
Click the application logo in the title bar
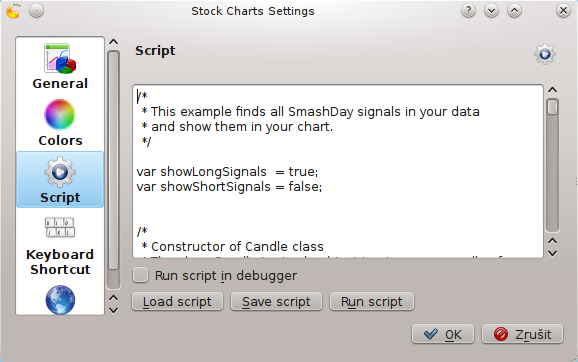pyautogui.click(x=13, y=11)
